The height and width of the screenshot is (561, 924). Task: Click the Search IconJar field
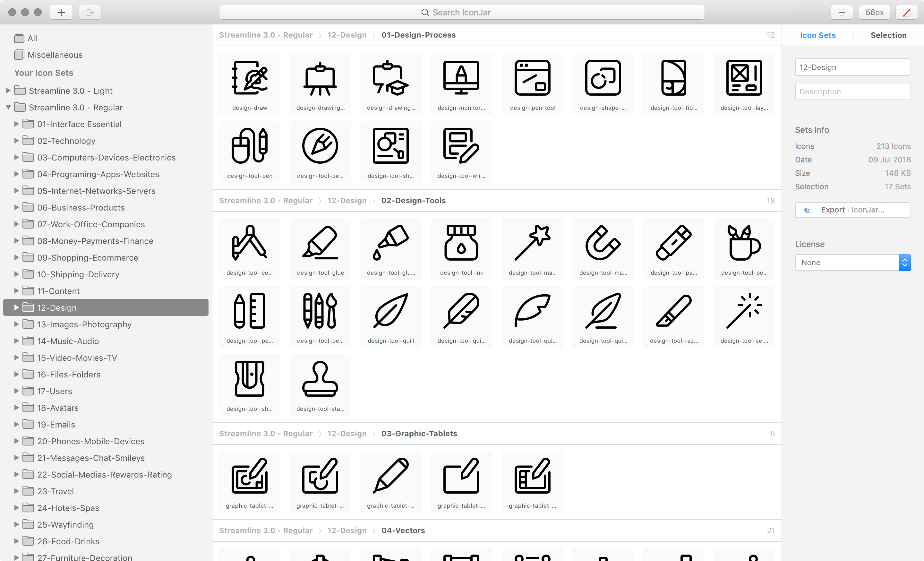click(x=462, y=12)
